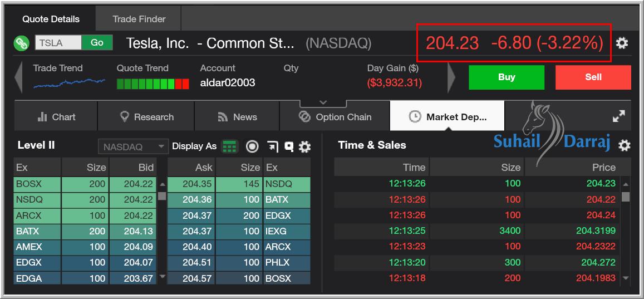Viewport: 644px width, 299px height.
Task: Switch to the Research tab
Action: (x=146, y=116)
